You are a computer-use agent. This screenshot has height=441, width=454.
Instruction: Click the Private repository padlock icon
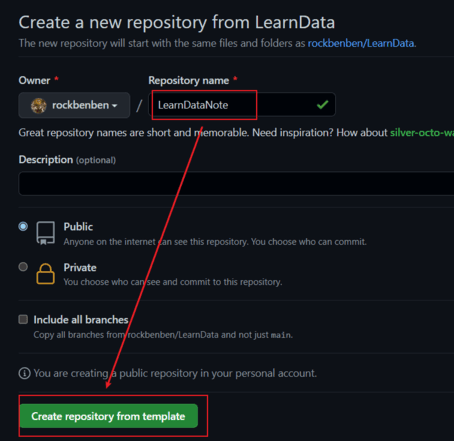[45, 274]
